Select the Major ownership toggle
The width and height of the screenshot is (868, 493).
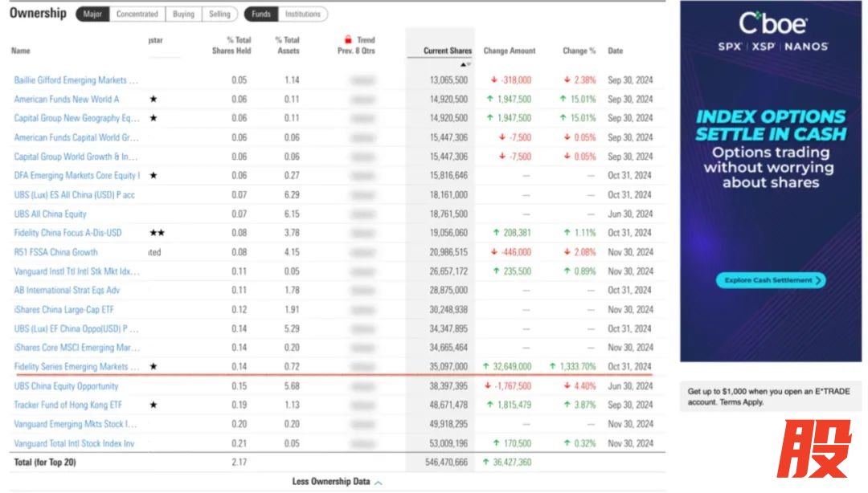click(92, 14)
